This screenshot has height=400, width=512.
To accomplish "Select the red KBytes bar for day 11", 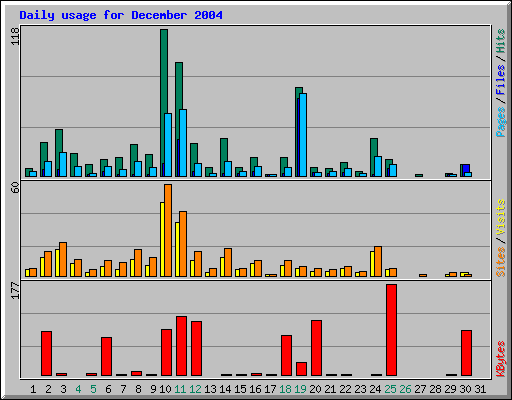I will pyautogui.click(x=181, y=346).
